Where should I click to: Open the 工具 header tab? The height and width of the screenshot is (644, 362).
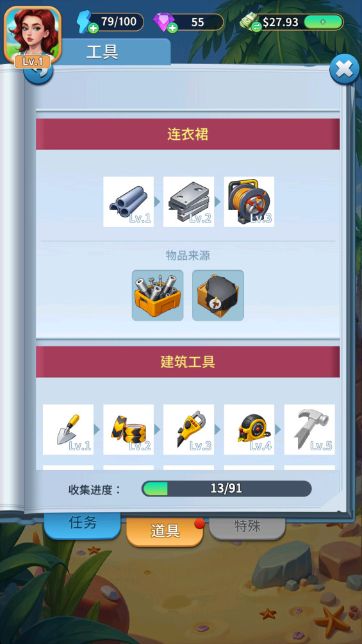(x=103, y=52)
